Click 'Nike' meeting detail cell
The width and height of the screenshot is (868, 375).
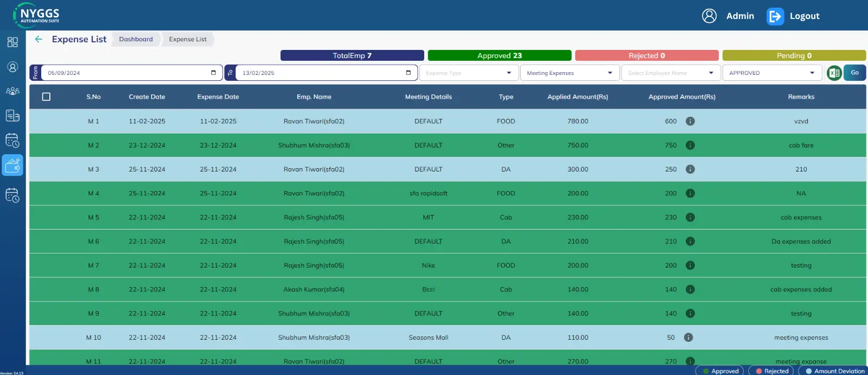click(x=429, y=265)
